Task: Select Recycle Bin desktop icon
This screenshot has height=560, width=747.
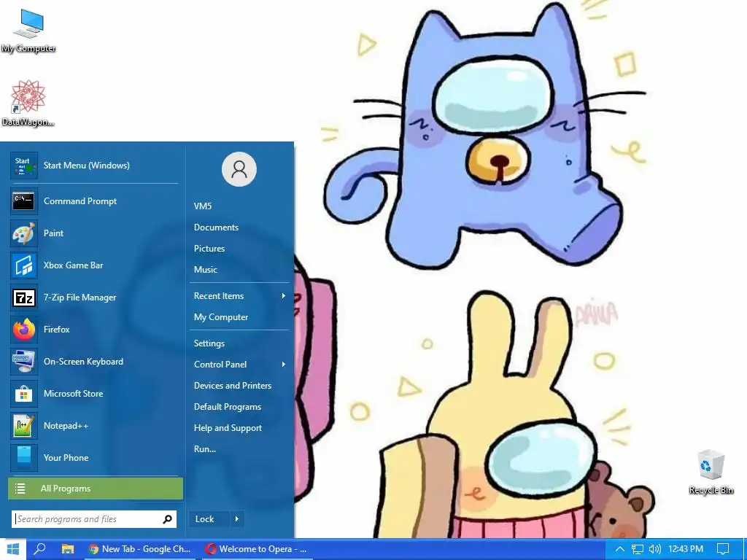Action: click(x=711, y=472)
